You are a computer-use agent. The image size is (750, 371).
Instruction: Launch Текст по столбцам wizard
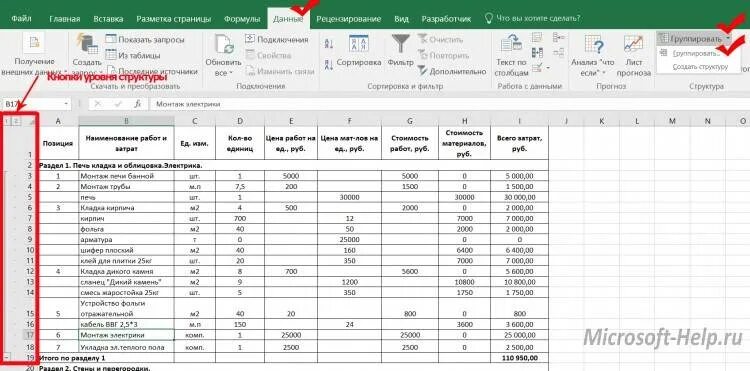[x=511, y=55]
